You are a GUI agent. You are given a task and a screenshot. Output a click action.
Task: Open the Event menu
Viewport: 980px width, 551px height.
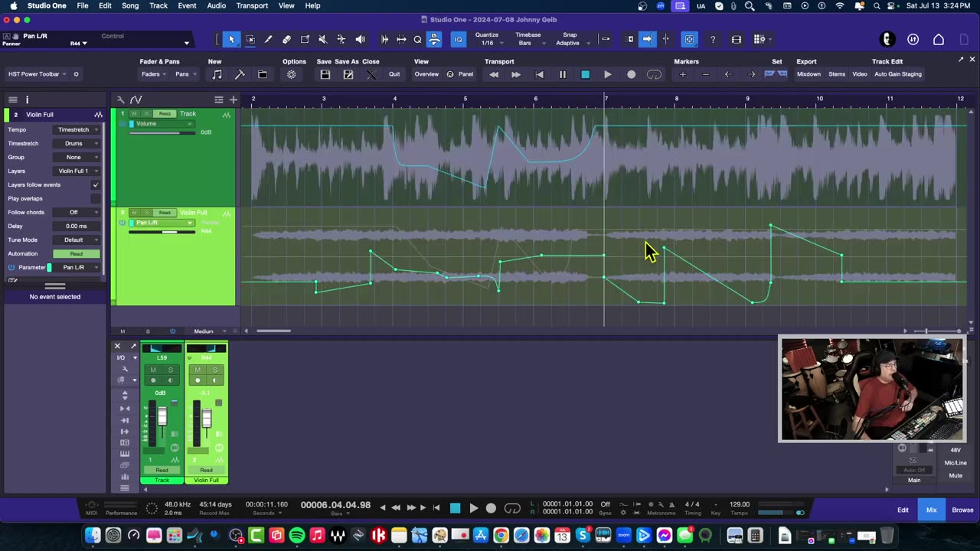click(187, 5)
